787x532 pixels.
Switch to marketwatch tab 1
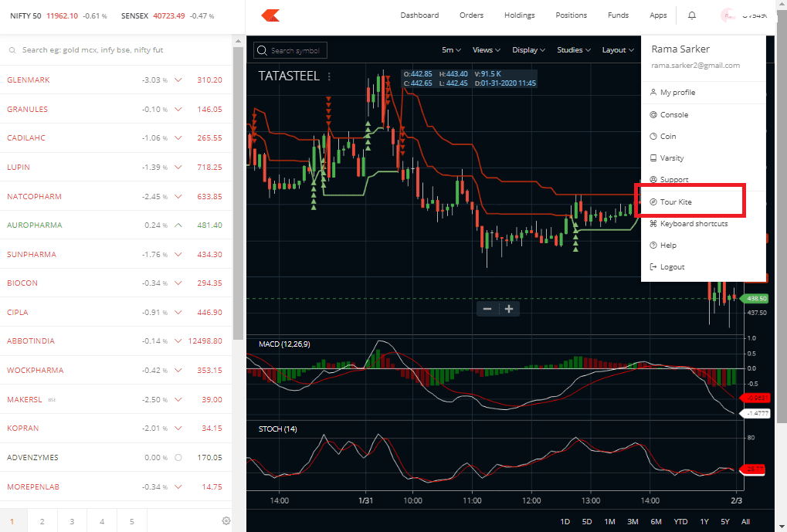point(12,521)
